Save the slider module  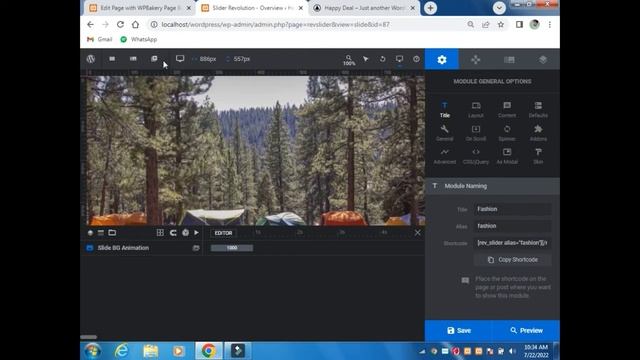click(x=459, y=331)
